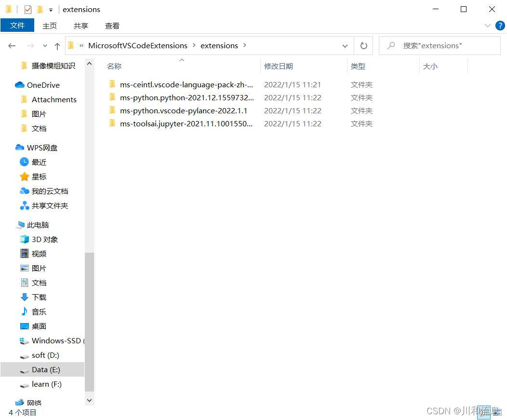Screen dimensions: 507x420
Task: Open 星标 starred items
Action: coord(39,176)
